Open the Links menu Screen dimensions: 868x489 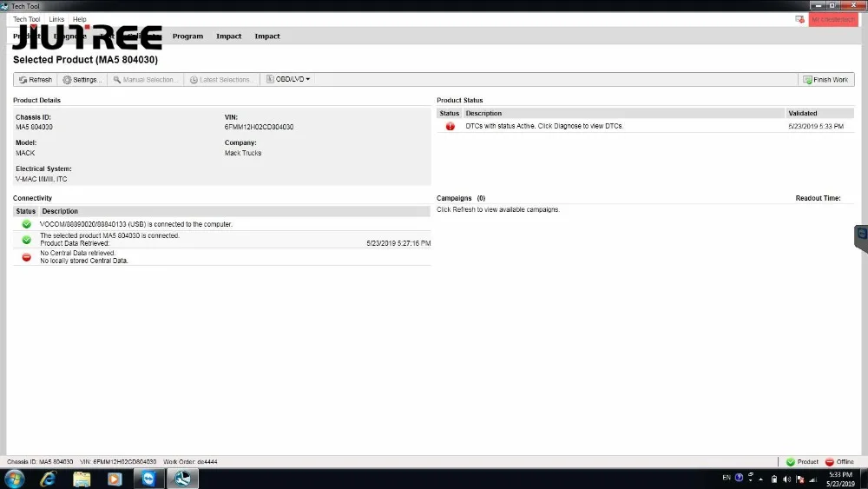pos(56,19)
